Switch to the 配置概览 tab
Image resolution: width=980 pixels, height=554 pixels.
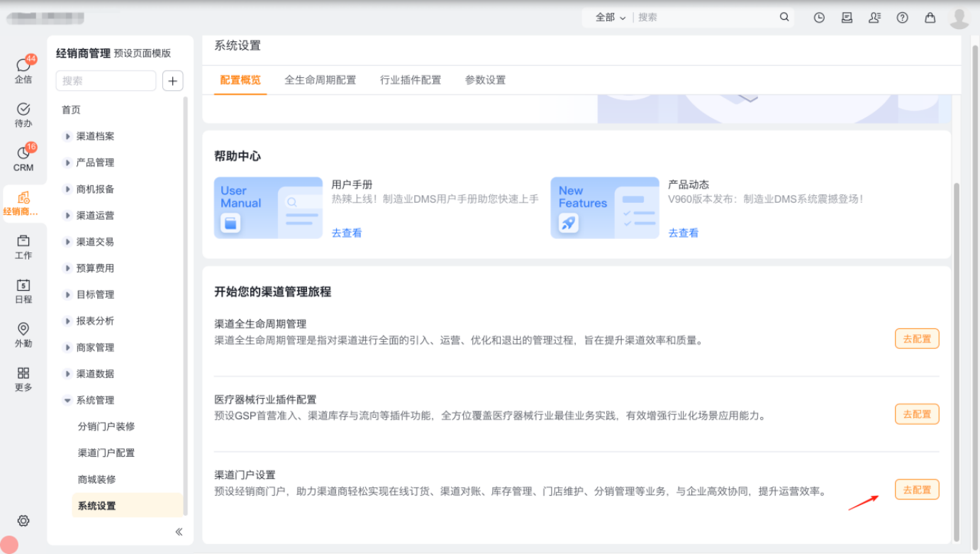tap(240, 80)
